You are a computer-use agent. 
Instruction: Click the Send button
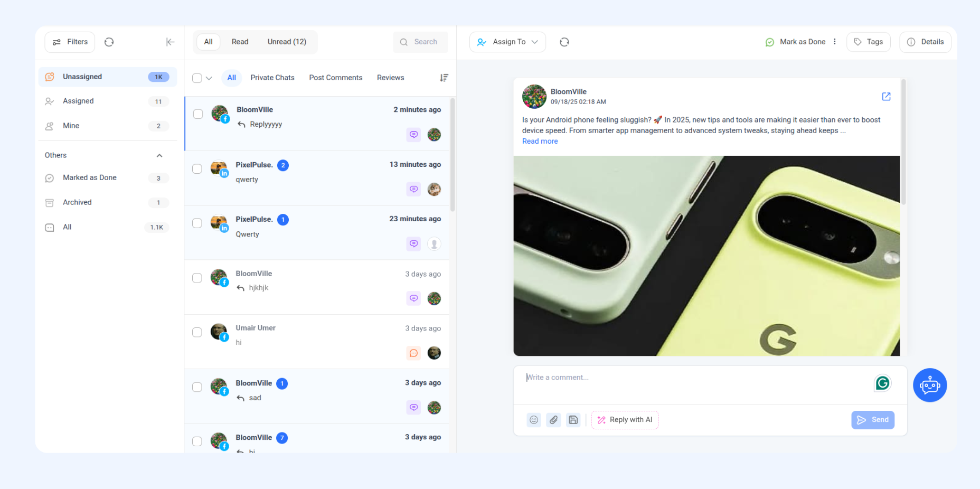tap(873, 420)
